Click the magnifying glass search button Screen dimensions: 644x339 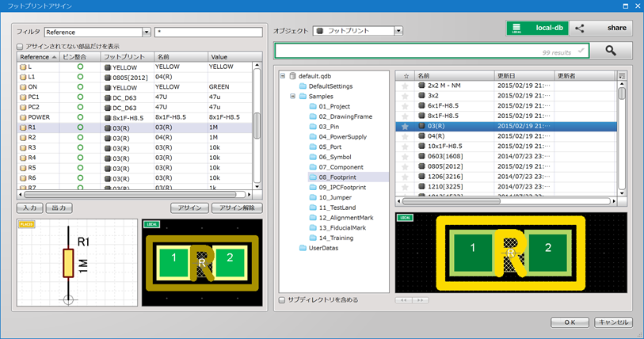[x=611, y=51]
